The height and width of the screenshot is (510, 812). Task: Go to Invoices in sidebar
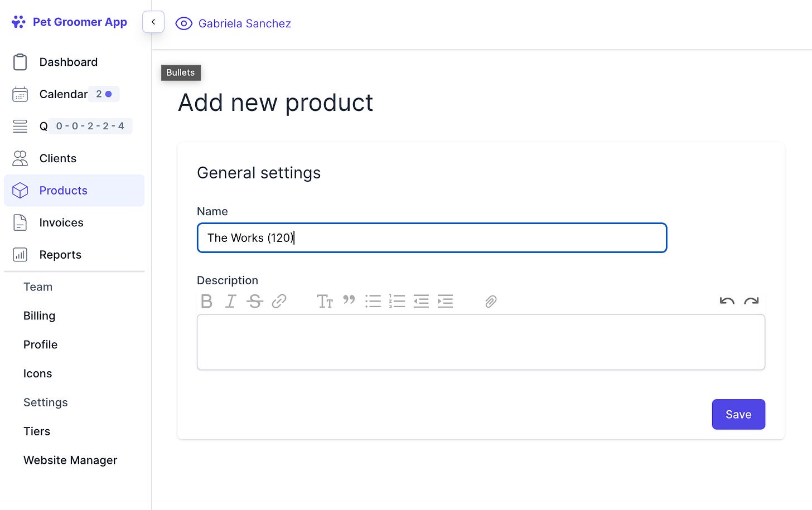(x=61, y=222)
